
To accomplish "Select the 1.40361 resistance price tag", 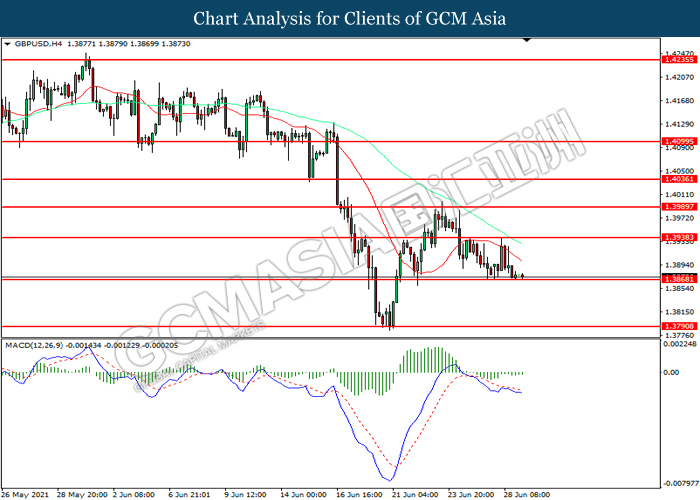I will click(679, 180).
